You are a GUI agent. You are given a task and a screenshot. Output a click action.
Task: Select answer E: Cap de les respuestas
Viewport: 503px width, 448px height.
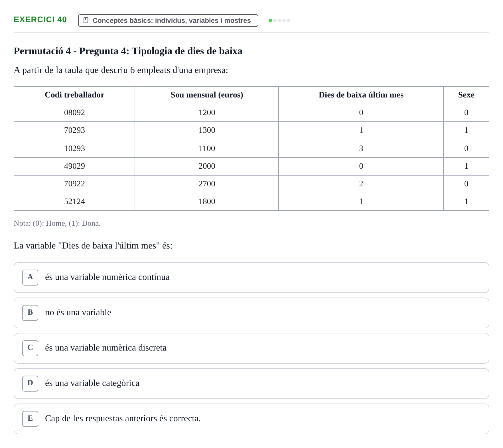[251, 419]
